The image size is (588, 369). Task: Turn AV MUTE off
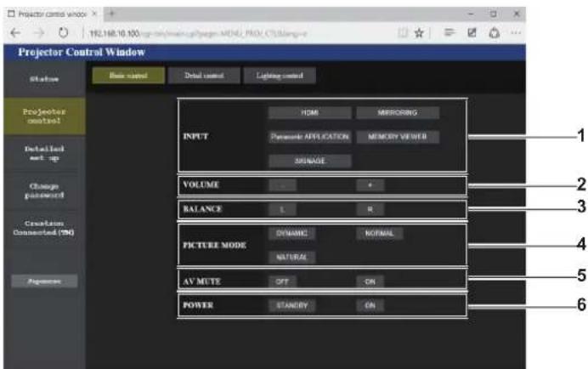(282, 281)
